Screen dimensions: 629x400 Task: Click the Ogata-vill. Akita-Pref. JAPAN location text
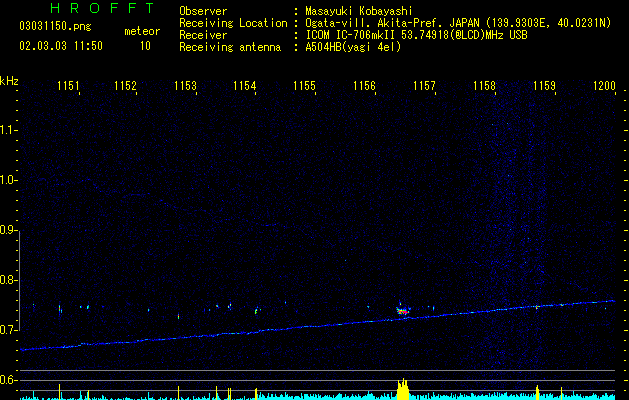393,23
